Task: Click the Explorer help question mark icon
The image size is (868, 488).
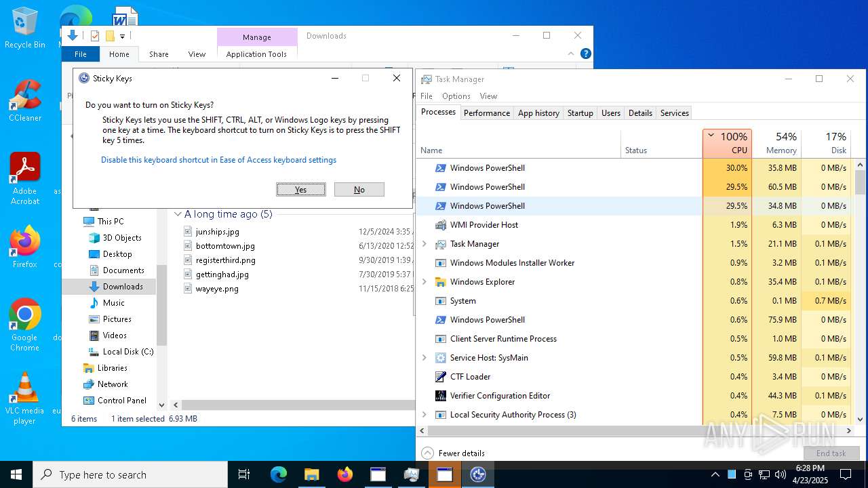Action: (x=586, y=54)
